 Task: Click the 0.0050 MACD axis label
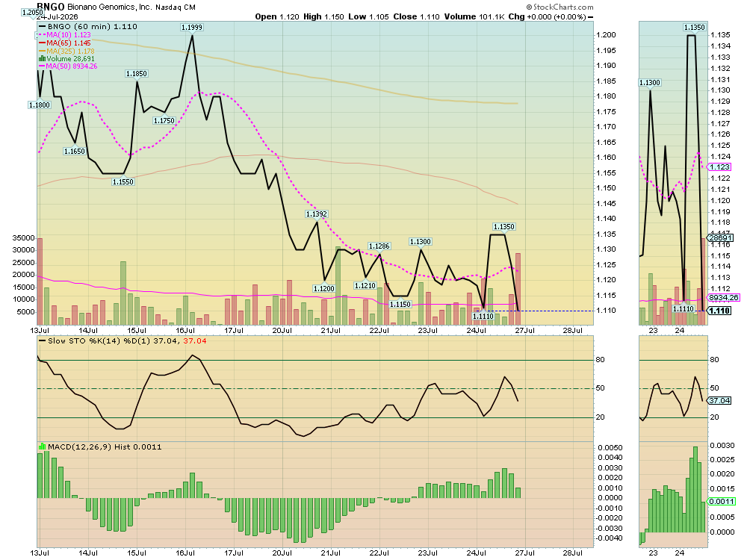click(610, 447)
